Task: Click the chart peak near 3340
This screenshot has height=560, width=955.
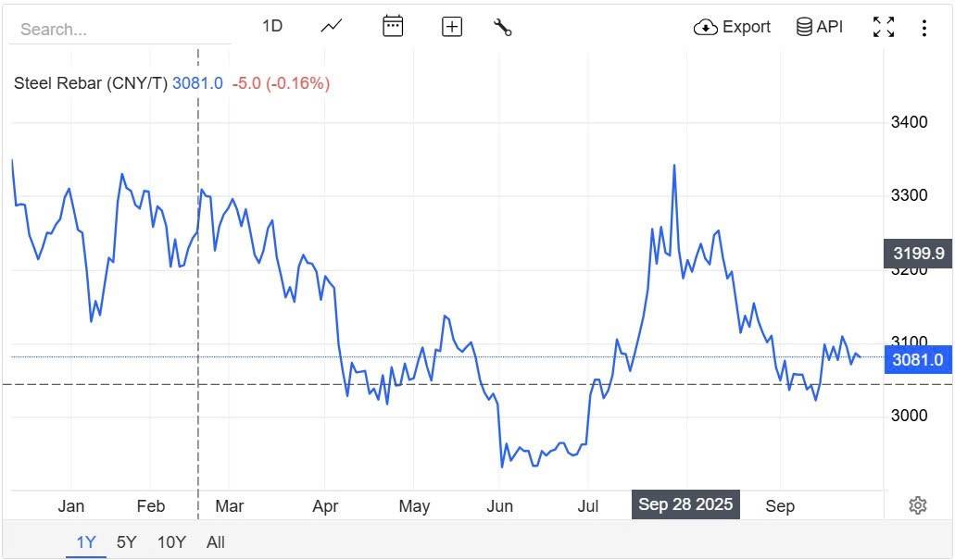Action: 673,166
